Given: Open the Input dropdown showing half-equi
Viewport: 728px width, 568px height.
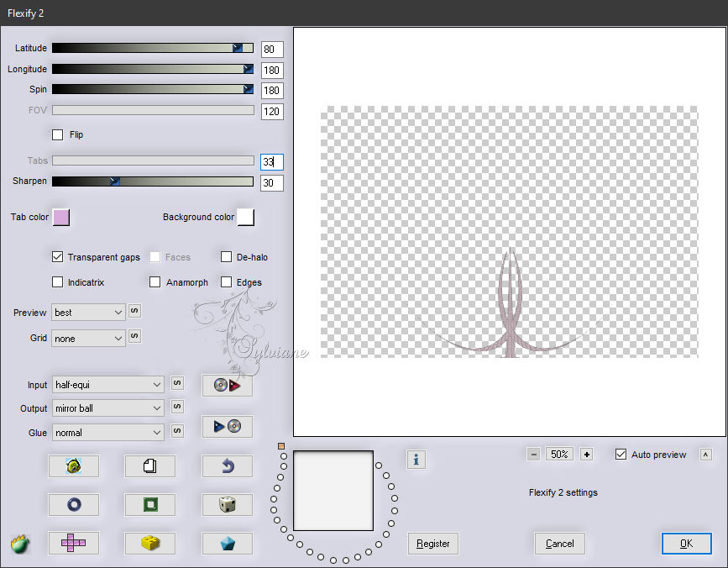Looking at the screenshot, I should (x=108, y=385).
